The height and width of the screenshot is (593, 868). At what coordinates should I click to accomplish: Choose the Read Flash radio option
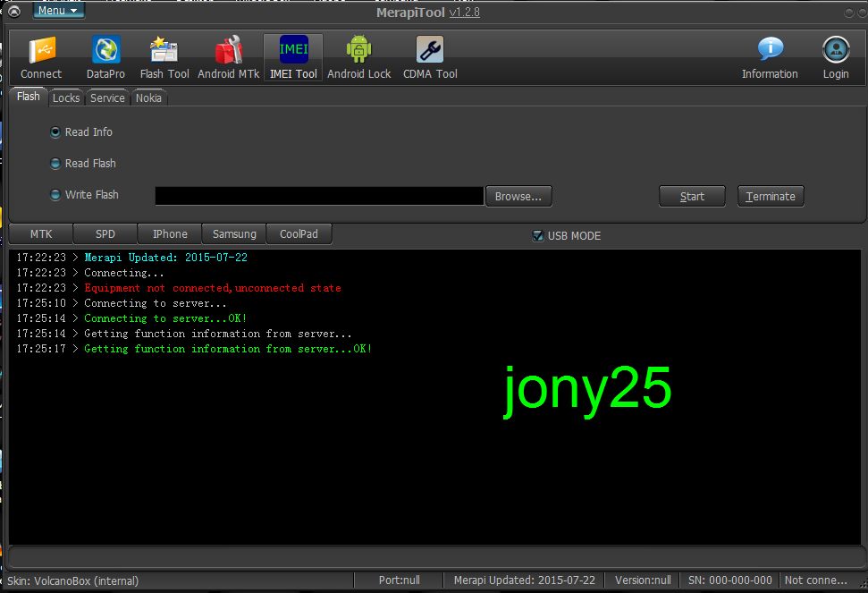pos(56,164)
